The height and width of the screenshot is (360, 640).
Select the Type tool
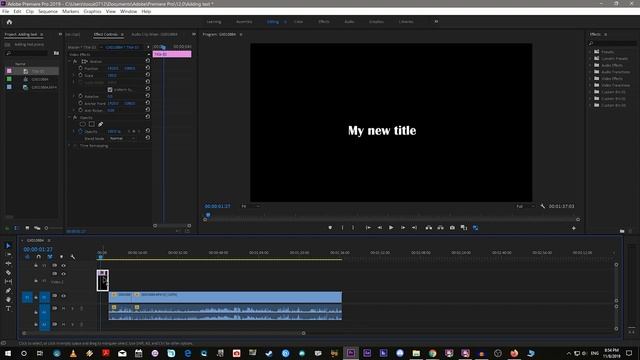click(8, 309)
